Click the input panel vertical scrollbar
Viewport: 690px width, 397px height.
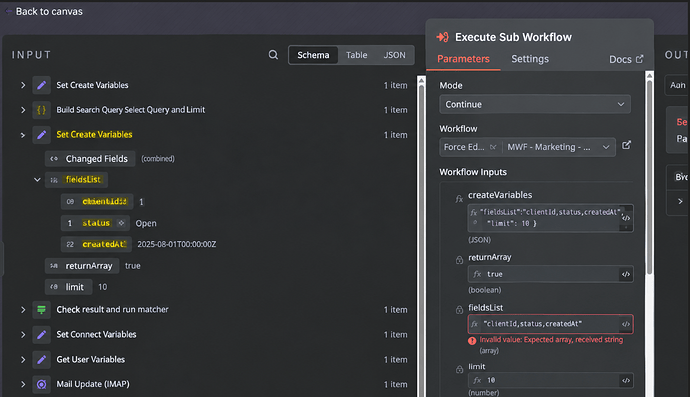pyautogui.click(x=421, y=242)
